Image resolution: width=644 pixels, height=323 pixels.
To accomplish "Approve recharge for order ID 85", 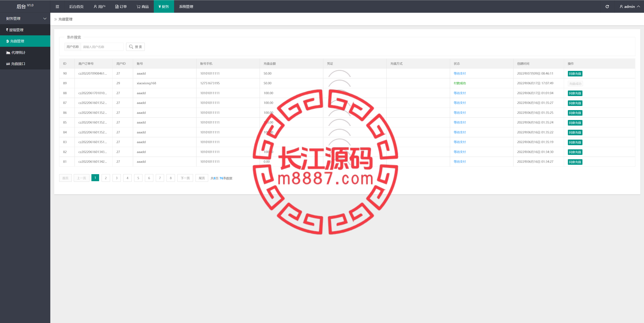I will (575, 123).
